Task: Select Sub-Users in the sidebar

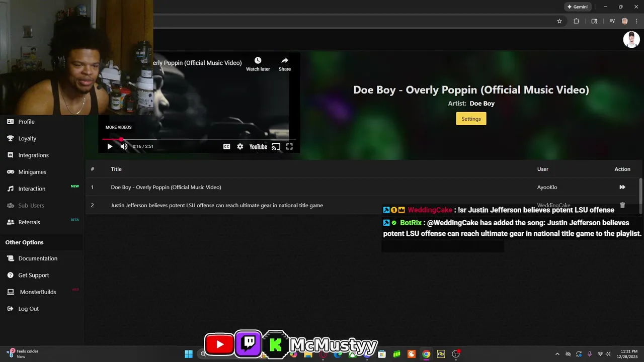Action: tap(31, 205)
